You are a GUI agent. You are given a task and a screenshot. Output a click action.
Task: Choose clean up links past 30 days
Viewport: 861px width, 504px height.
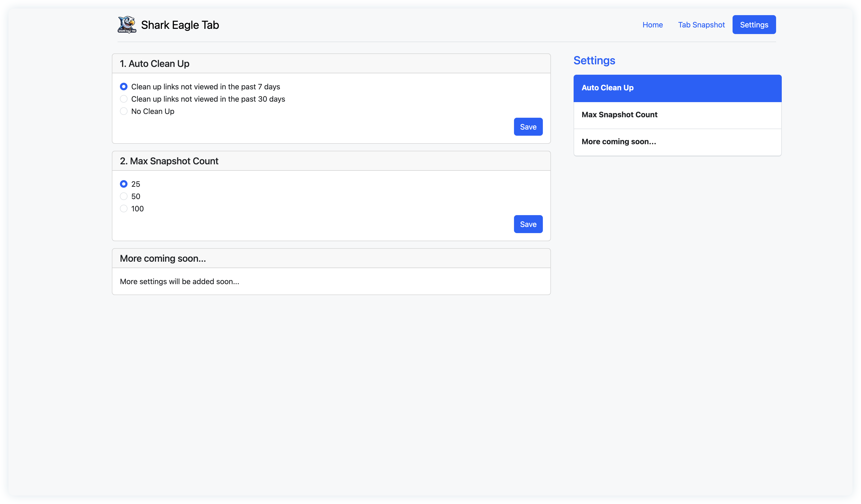coord(124,99)
